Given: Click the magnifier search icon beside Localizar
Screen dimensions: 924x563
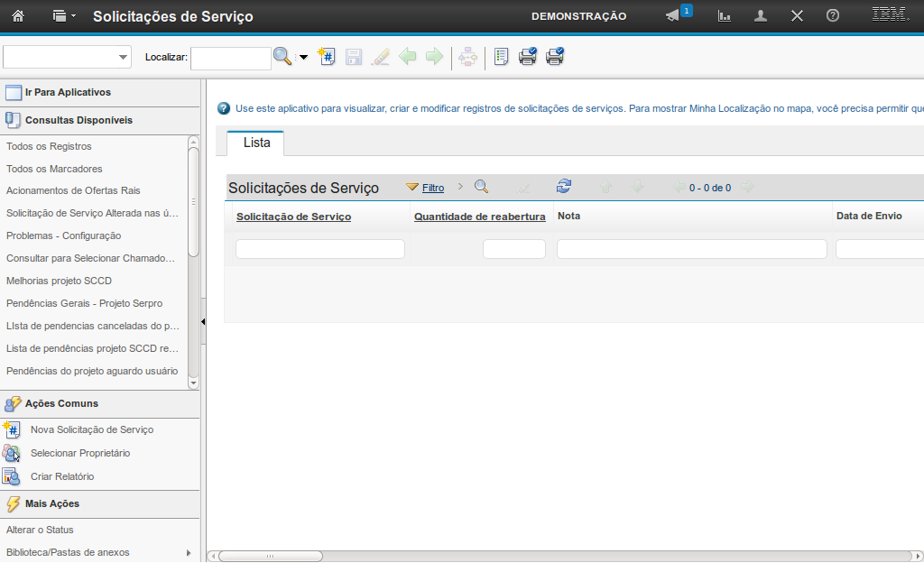Looking at the screenshot, I should [282, 57].
